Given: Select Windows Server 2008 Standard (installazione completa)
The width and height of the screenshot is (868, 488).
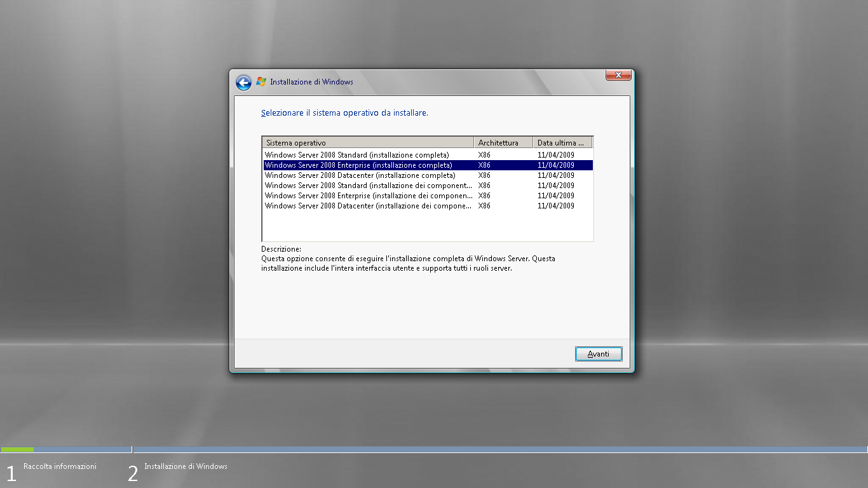Looking at the screenshot, I should tap(428, 155).
